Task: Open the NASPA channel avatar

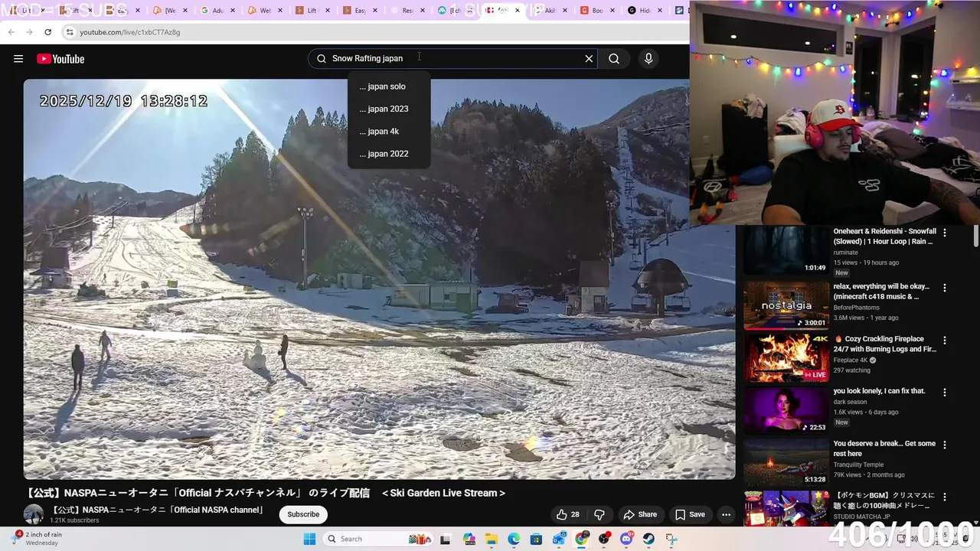Action: click(x=34, y=514)
